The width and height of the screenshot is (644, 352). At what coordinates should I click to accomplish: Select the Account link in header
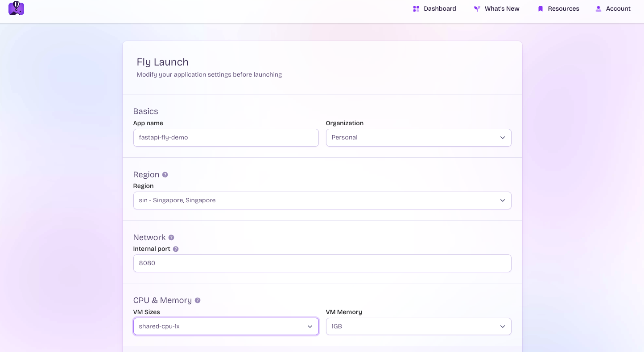pyautogui.click(x=618, y=9)
